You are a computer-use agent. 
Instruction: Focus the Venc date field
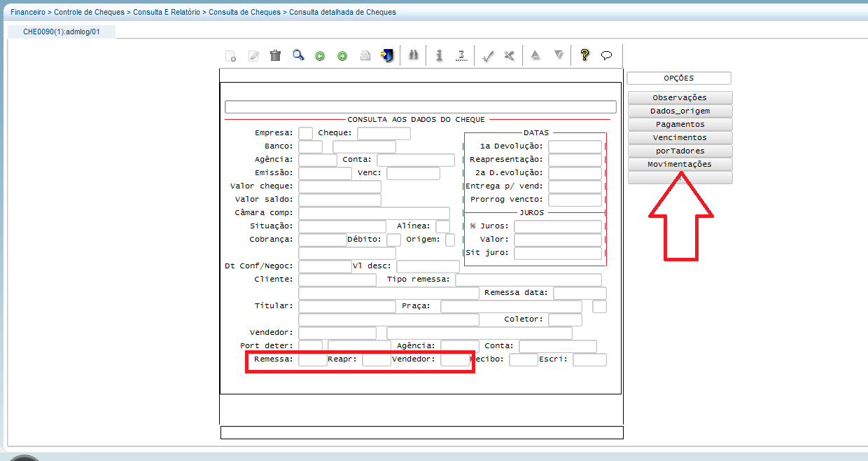[x=414, y=173]
